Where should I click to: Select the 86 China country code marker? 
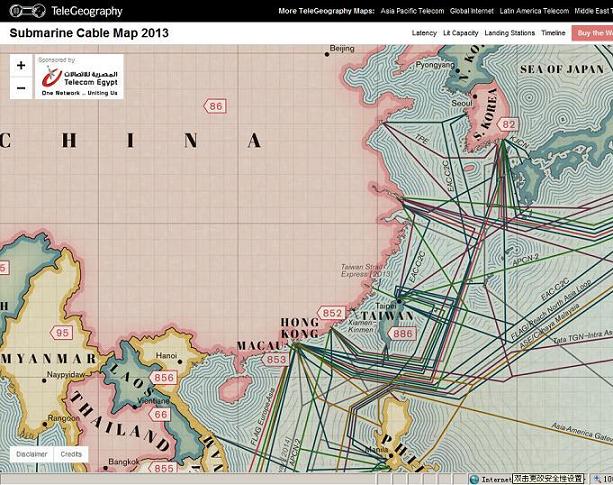(x=215, y=106)
